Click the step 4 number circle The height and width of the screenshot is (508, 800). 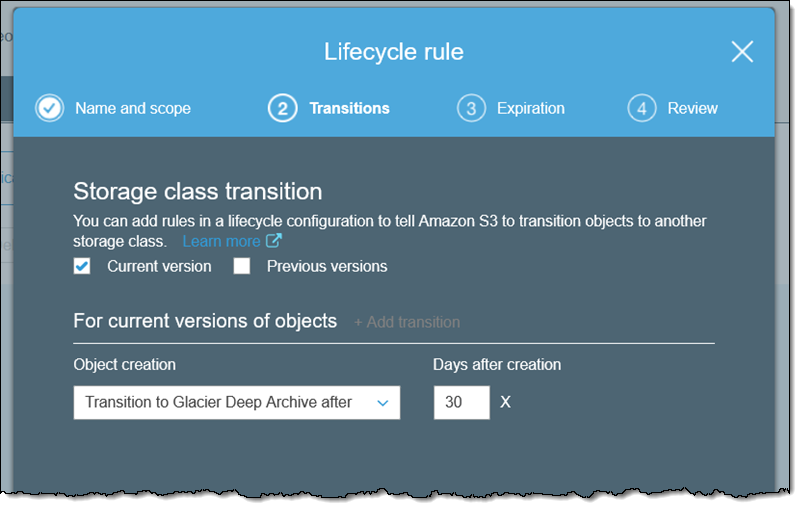(x=642, y=108)
